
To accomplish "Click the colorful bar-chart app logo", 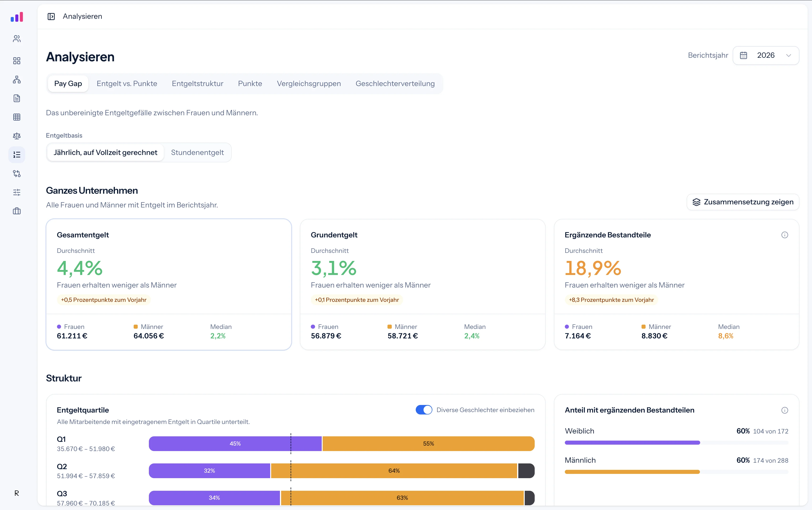I will coord(17,17).
